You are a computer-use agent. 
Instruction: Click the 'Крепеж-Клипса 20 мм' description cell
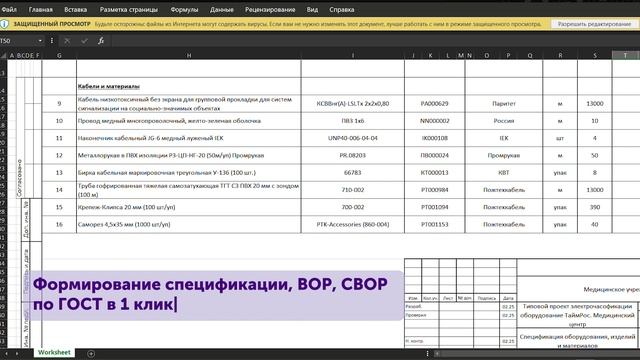189,207
